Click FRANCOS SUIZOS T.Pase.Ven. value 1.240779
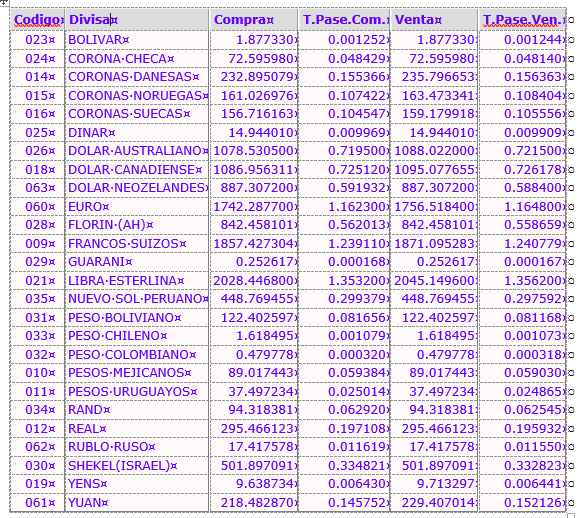 522,243
